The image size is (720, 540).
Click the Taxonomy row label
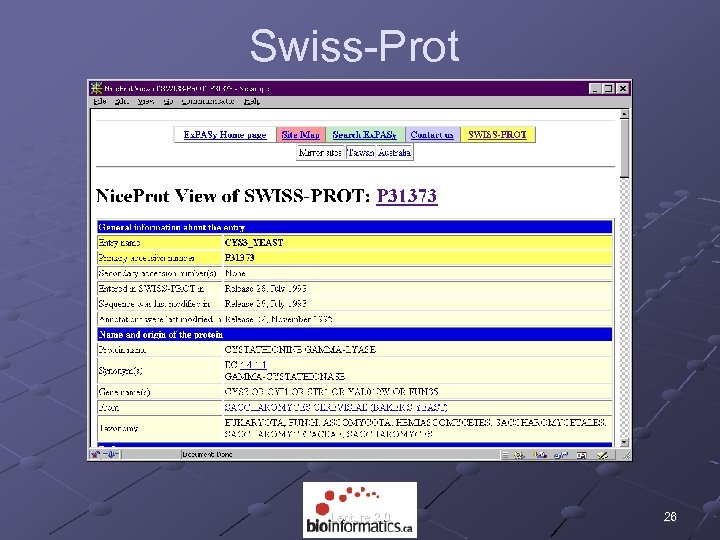118,428
